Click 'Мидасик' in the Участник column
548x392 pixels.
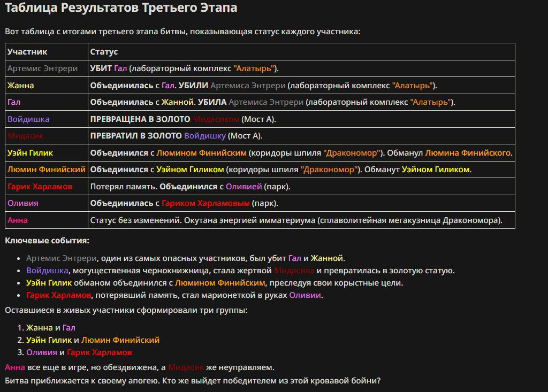click(26, 136)
